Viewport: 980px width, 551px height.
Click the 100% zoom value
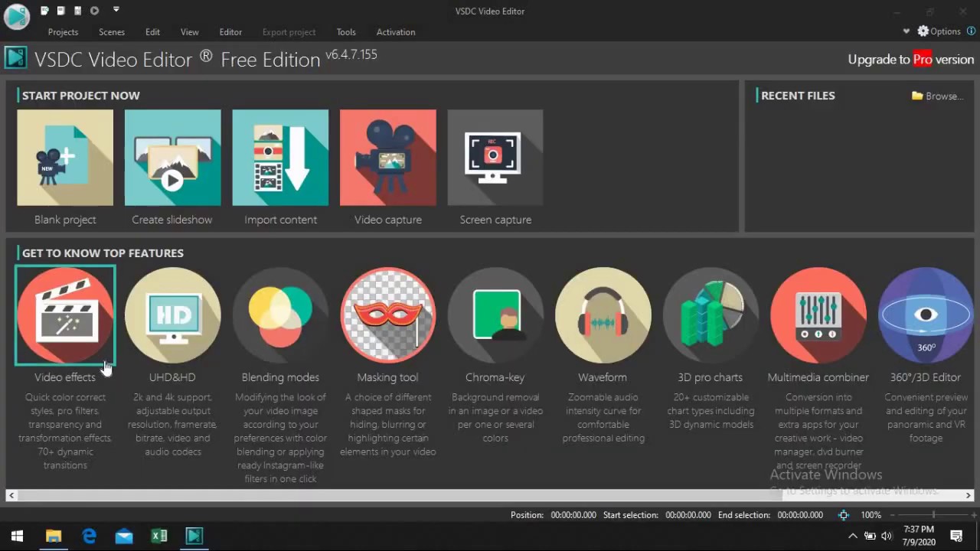871,515
